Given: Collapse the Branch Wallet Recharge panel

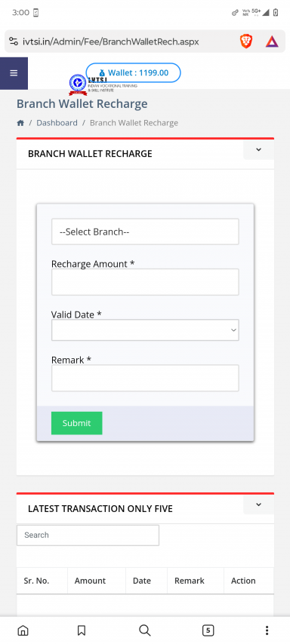Looking at the screenshot, I should pyautogui.click(x=259, y=149).
